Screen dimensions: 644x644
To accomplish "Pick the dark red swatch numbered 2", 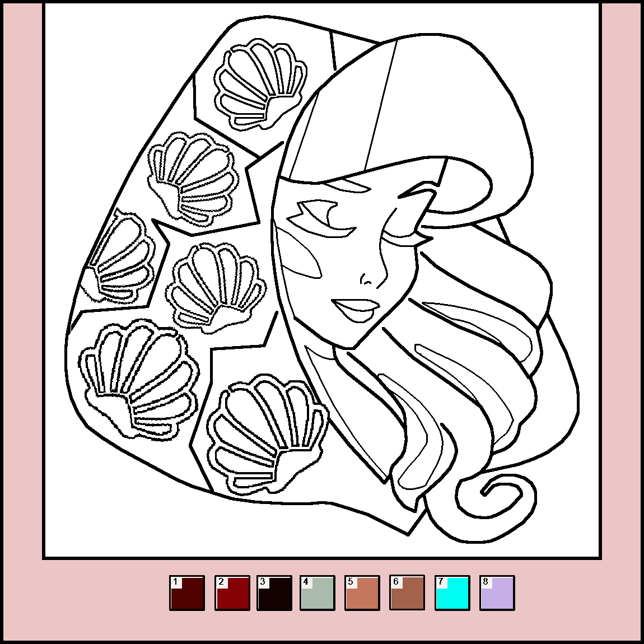I will [232, 593].
